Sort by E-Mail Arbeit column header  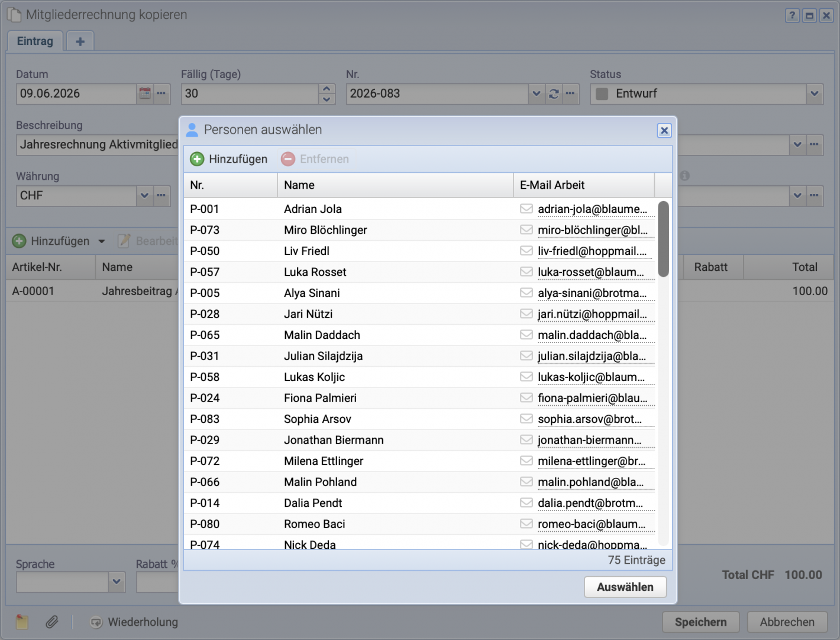coord(584,185)
